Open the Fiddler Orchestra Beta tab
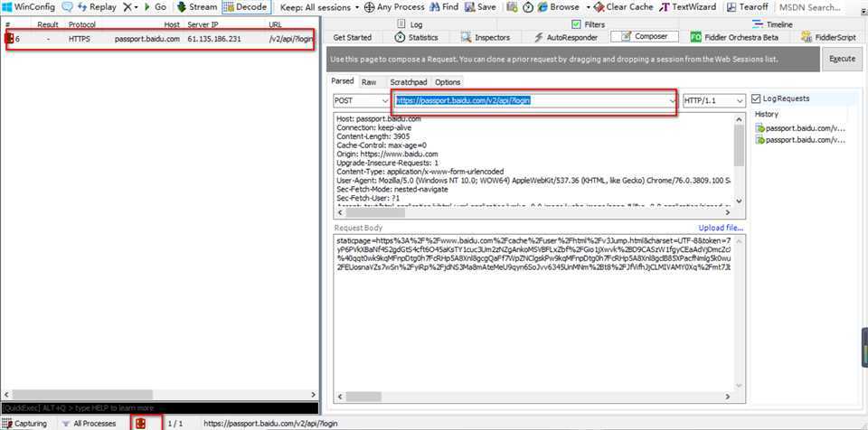This screenshot has height=430, width=868. [x=734, y=37]
